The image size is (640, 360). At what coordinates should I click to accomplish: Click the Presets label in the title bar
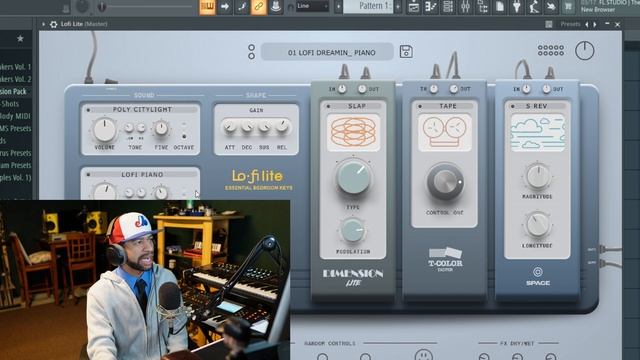pos(570,24)
